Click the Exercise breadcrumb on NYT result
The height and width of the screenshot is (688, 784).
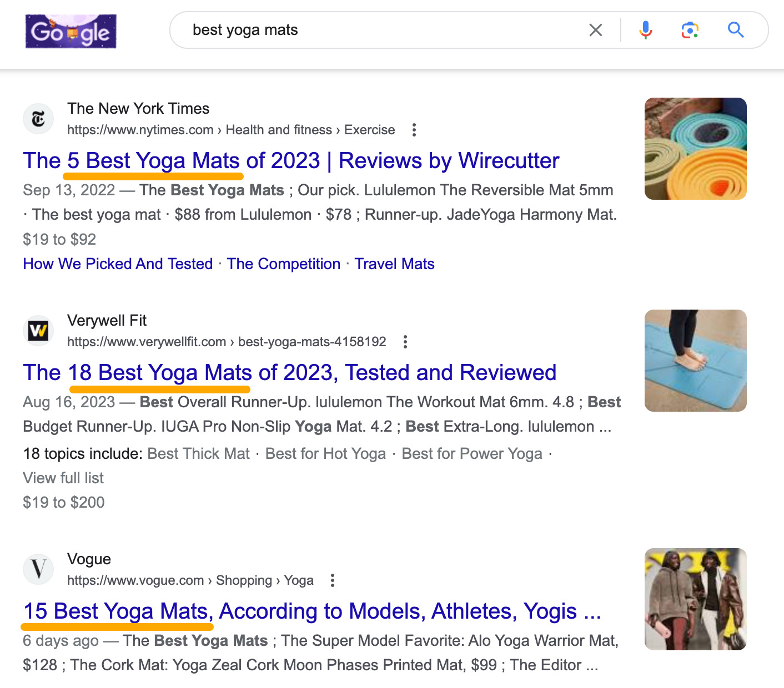369,129
